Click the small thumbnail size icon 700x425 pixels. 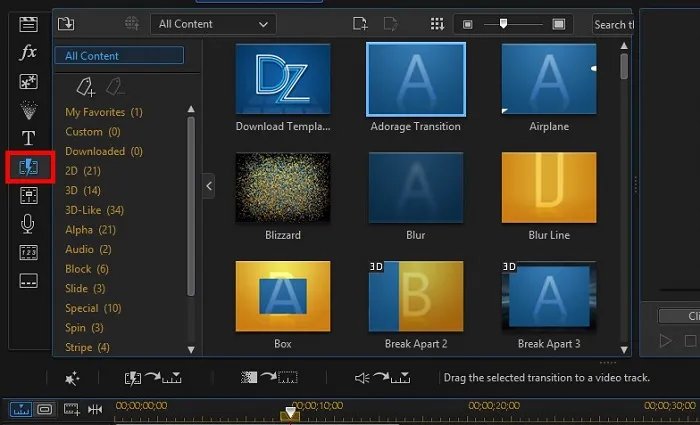click(x=467, y=24)
